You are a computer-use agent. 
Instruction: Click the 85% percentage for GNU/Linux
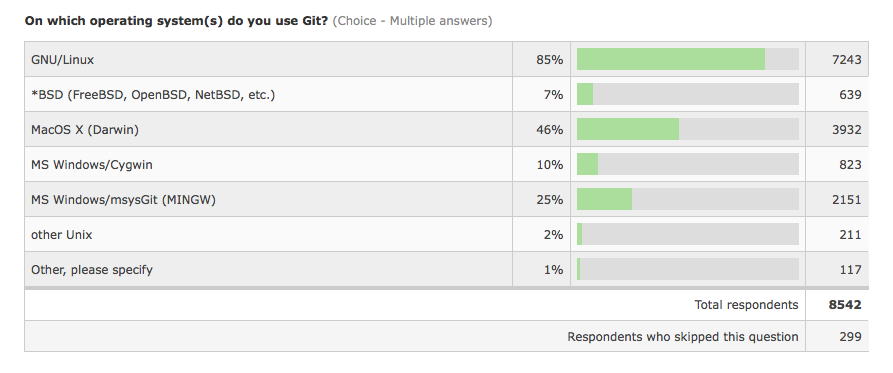coord(549,60)
